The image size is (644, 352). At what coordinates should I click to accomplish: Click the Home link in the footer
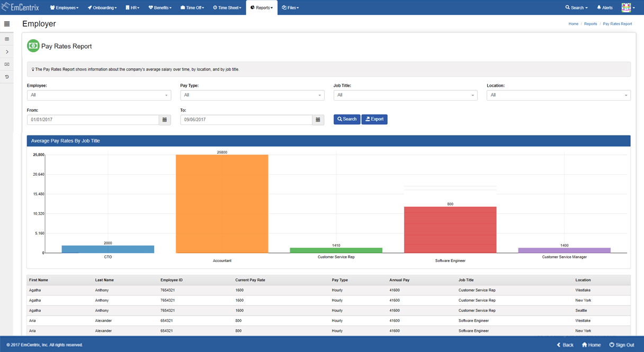(591, 345)
